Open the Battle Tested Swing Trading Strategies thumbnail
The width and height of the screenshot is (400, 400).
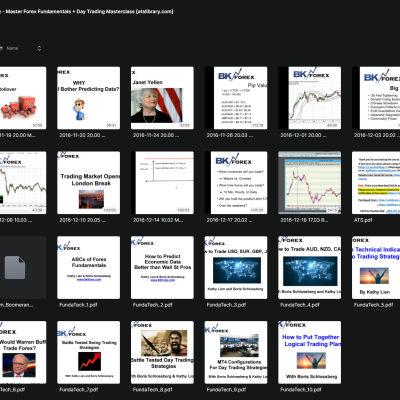coord(88,352)
